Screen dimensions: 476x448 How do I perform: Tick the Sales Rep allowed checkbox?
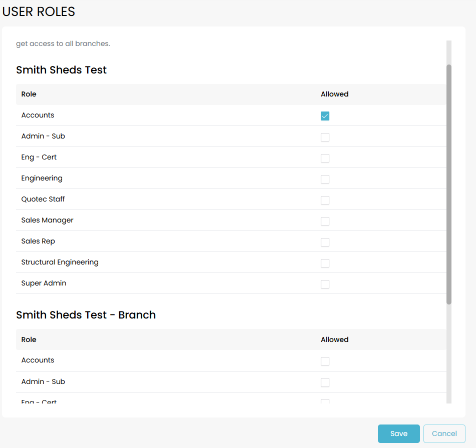325,242
